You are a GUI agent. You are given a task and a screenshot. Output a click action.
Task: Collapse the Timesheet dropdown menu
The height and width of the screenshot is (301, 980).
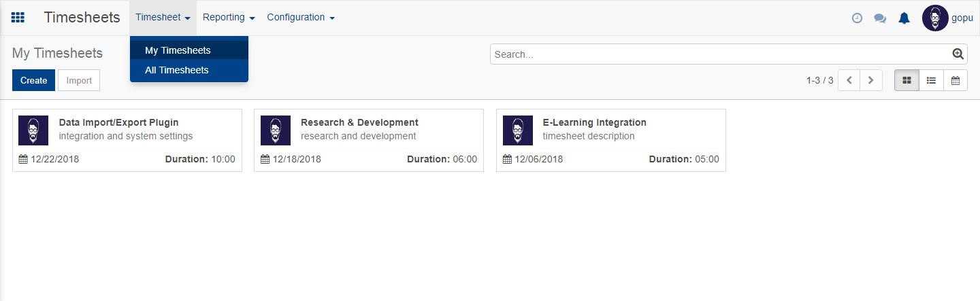tap(163, 18)
